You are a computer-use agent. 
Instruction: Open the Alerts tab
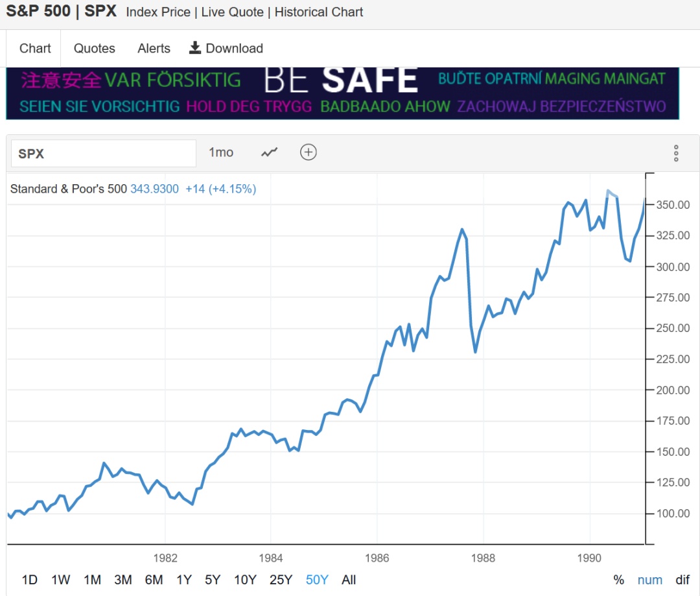coord(154,49)
